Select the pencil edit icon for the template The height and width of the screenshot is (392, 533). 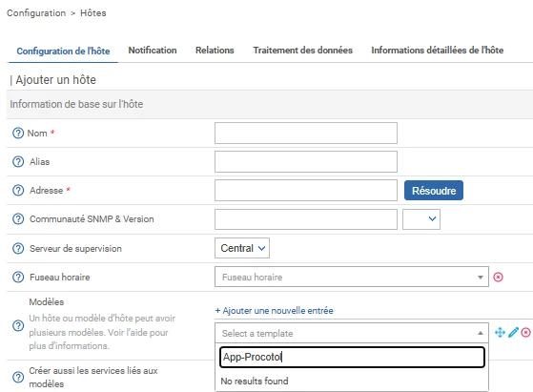click(x=513, y=332)
